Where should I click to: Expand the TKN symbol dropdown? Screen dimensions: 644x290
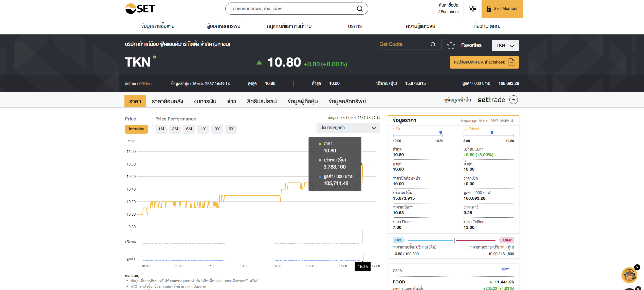point(505,46)
